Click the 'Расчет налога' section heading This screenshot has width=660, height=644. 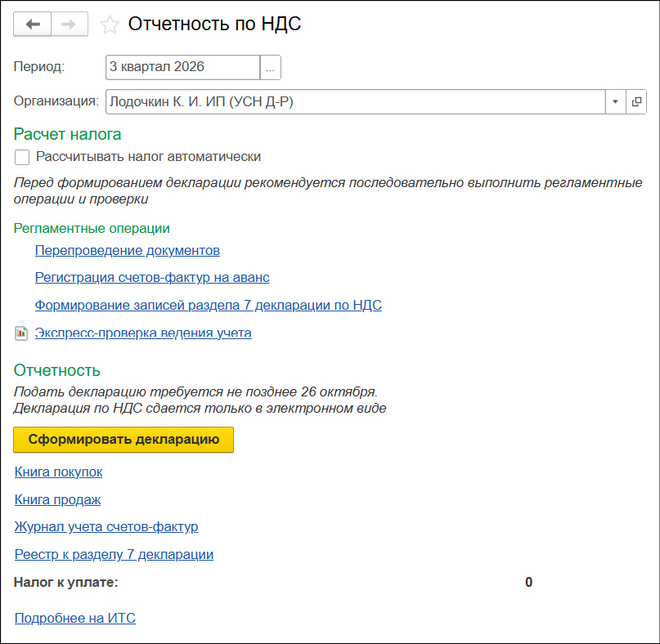(67, 134)
